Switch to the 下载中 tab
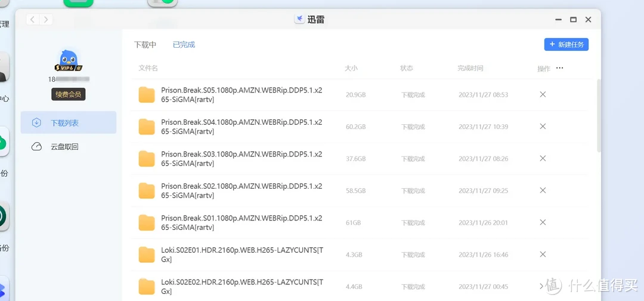 coord(145,45)
